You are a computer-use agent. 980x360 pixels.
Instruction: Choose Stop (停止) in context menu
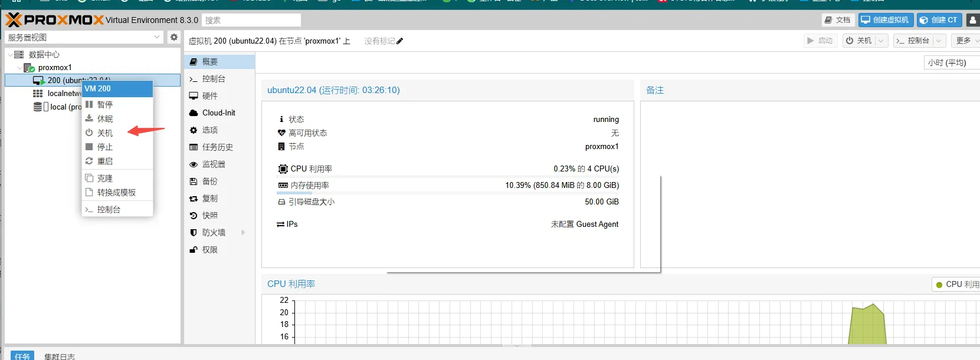(117, 147)
